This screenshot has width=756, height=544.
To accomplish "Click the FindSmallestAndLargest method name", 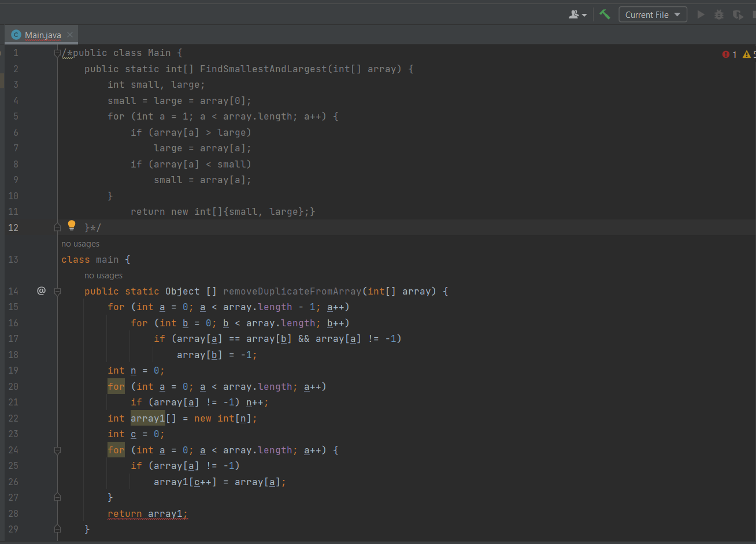I will pos(263,69).
